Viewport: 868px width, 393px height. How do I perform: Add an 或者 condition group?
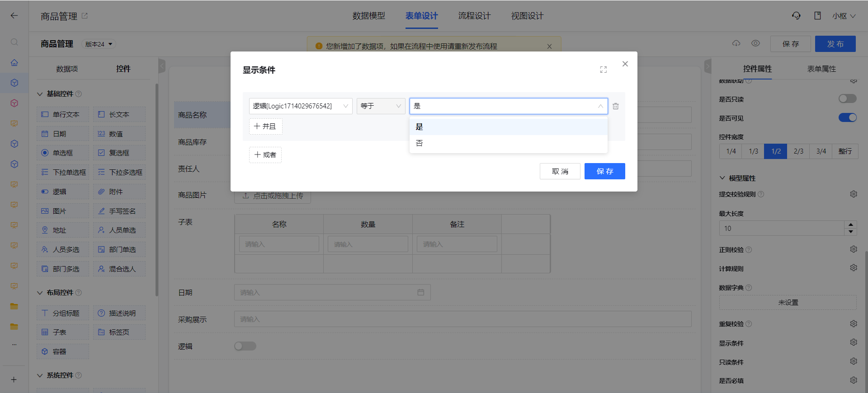tap(265, 155)
